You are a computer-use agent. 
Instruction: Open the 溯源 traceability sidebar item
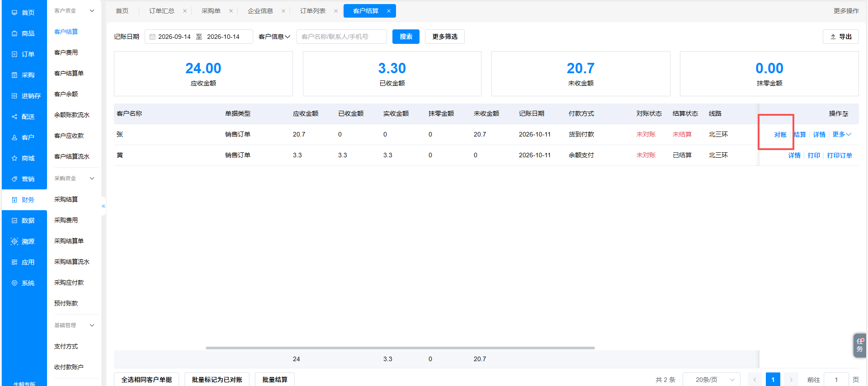coord(24,241)
